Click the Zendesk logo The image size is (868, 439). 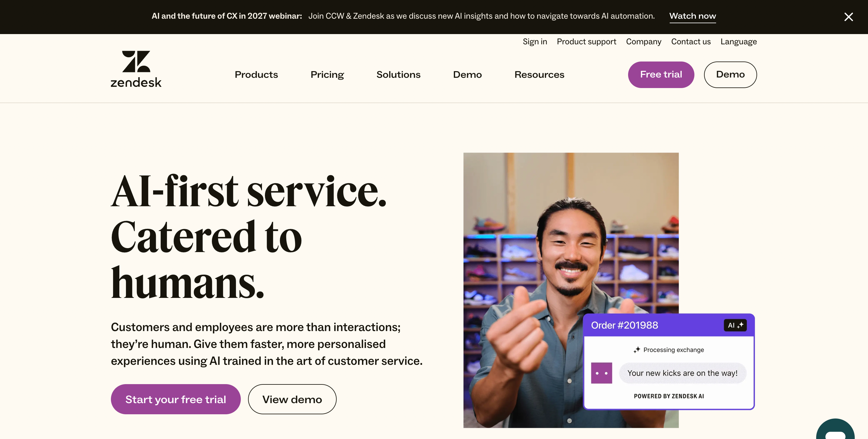(x=136, y=69)
